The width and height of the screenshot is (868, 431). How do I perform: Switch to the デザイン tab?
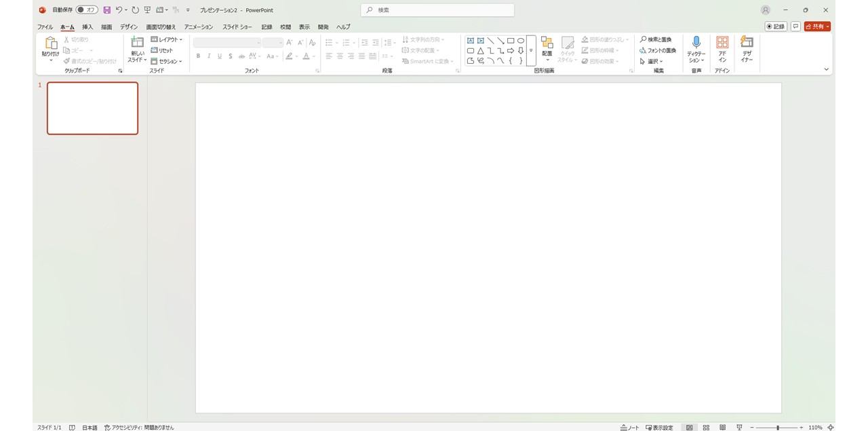click(x=129, y=27)
